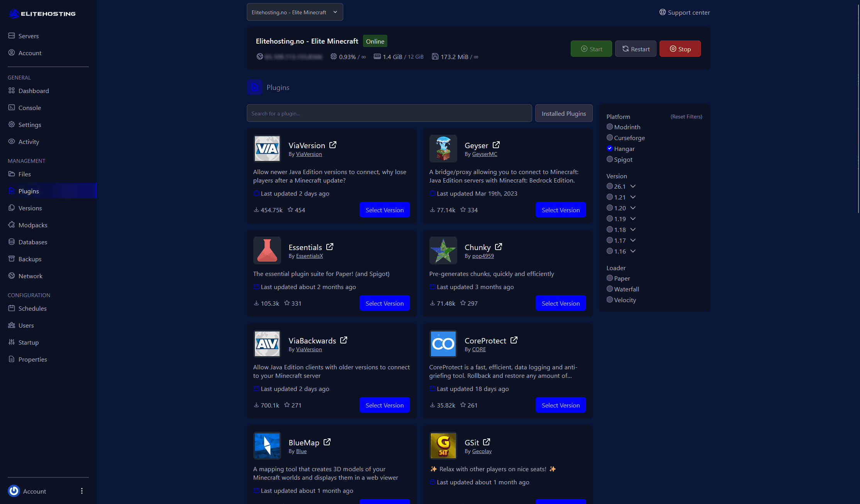Viewport: 860px width, 504px height.
Task: Click the ViaVersion plugin logo
Action: coord(267,149)
